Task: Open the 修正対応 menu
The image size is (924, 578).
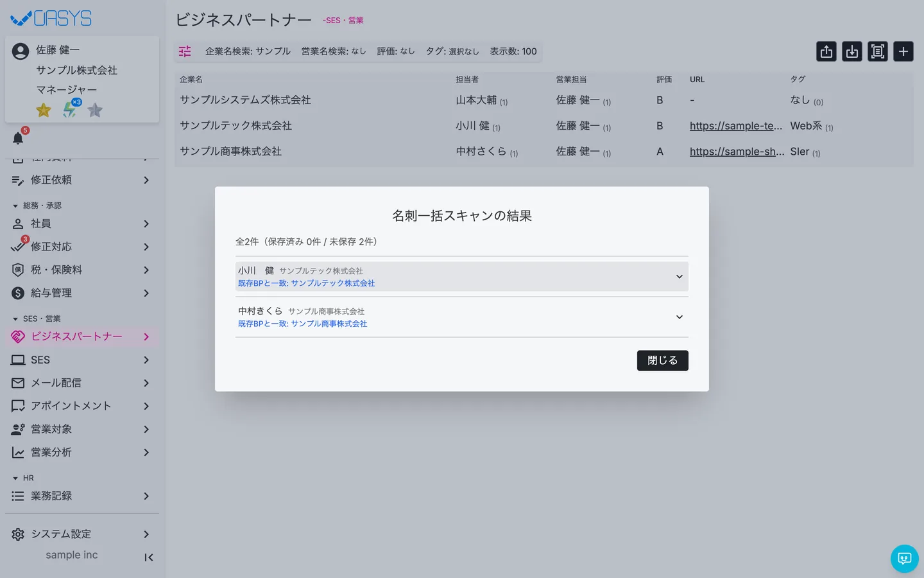Action: [82, 247]
